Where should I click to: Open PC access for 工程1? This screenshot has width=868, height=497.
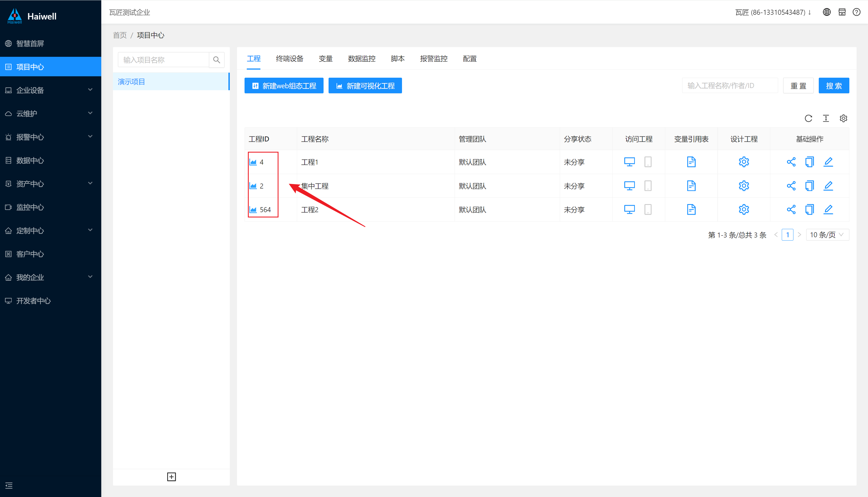(629, 162)
